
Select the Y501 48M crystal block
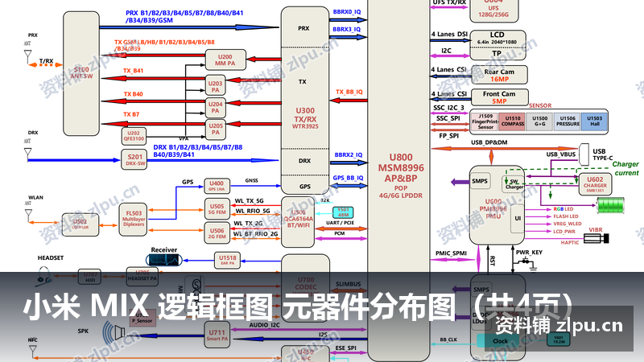(343, 212)
